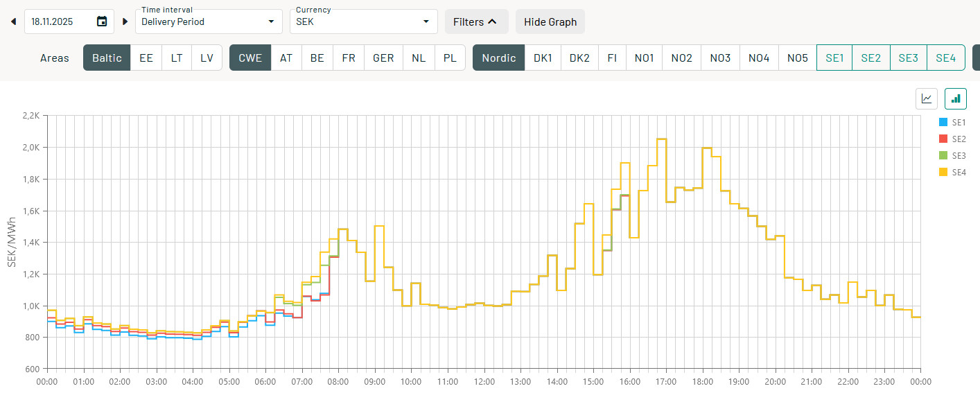Toggle SE4 series via yellow legend square
The height and width of the screenshot is (393, 980).
click(942, 173)
